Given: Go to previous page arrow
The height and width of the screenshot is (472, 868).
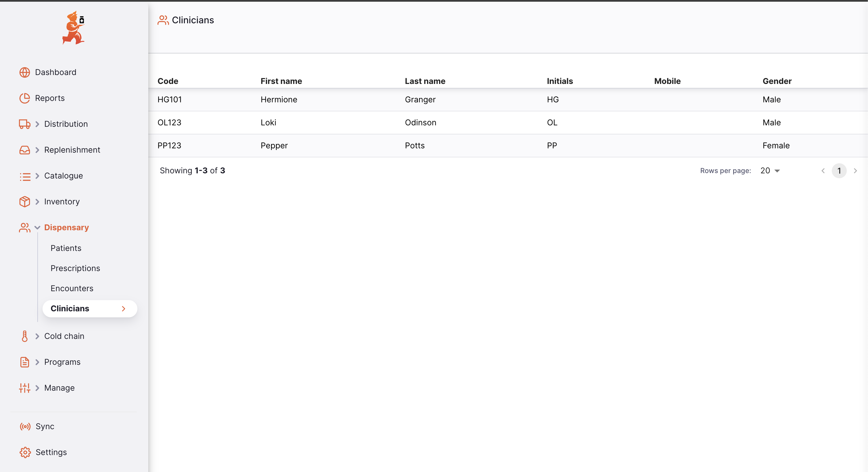Looking at the screenshot, I should (823, 171).
